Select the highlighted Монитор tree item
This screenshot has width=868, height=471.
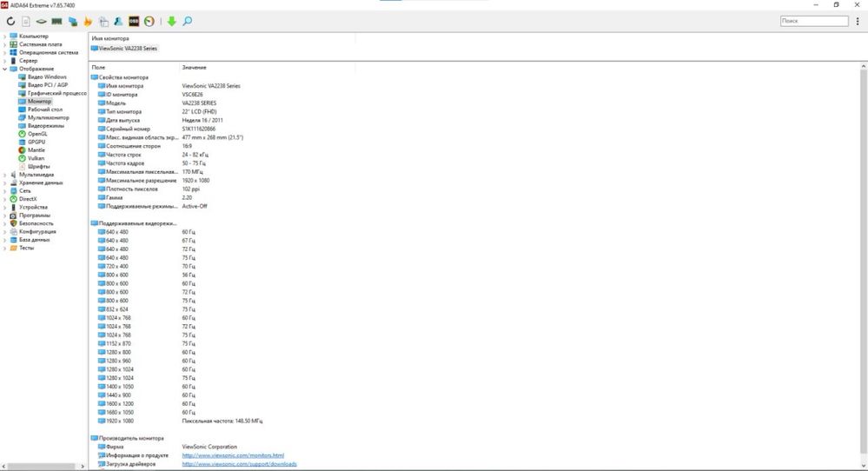[39, 102]
